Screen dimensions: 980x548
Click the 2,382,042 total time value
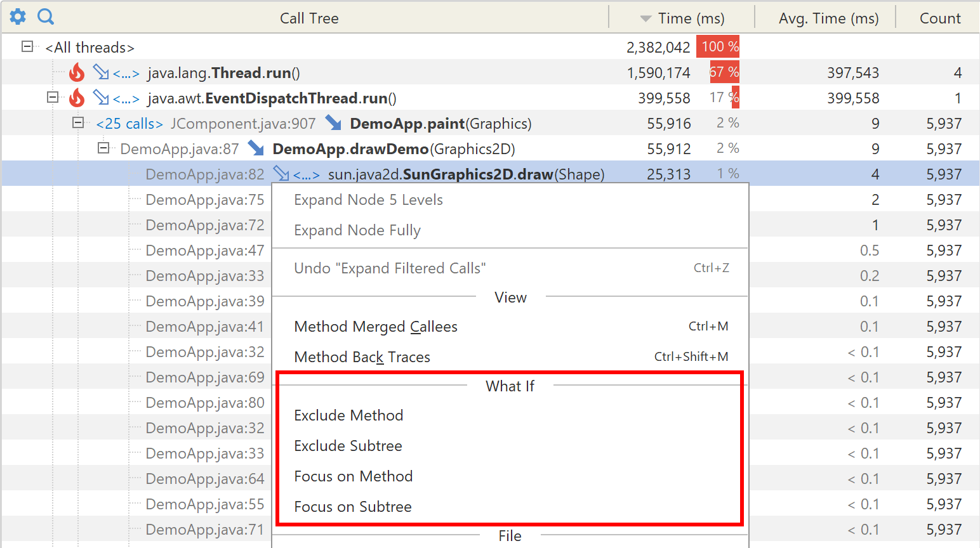pos(658,48)
